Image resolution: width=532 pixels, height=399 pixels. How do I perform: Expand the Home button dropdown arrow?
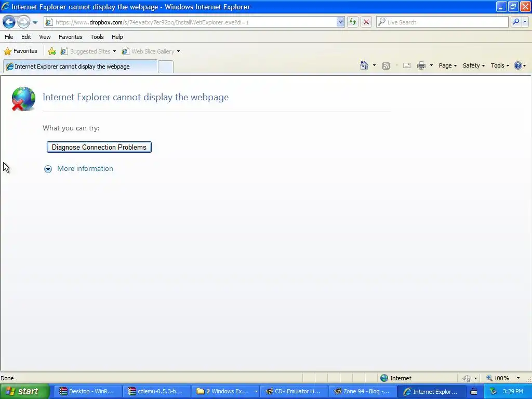374,65
